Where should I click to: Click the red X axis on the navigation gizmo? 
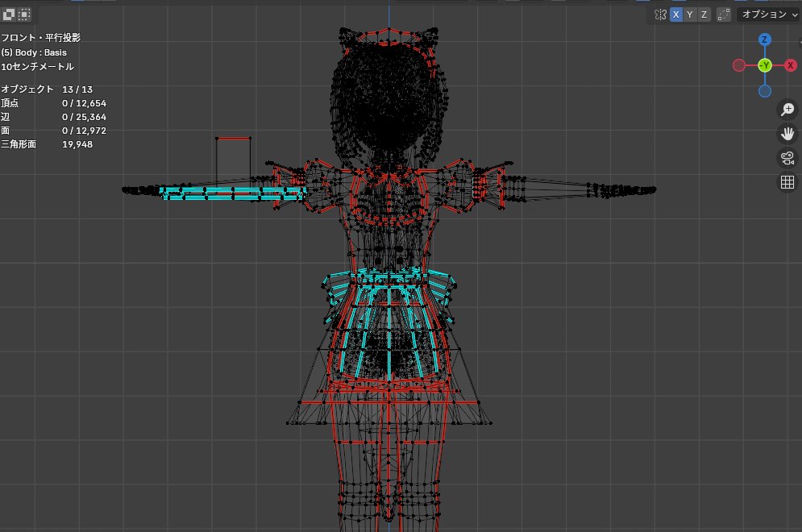click(x=788, y=65)
